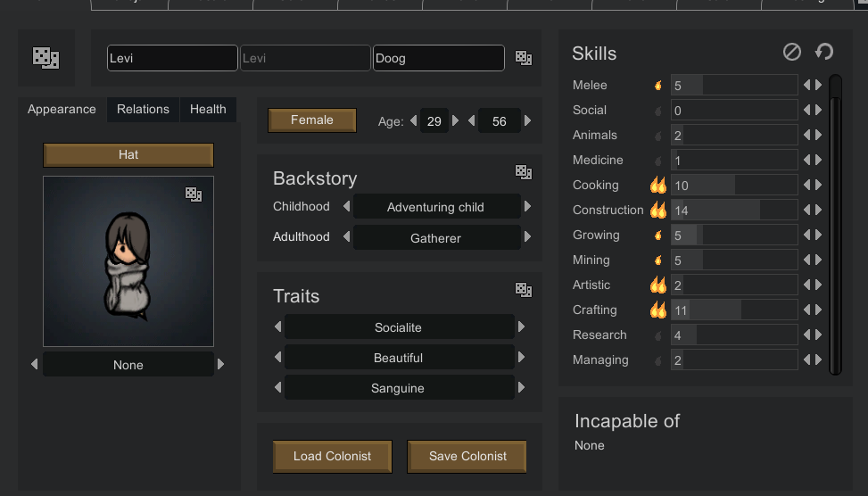Switch to the Relations tab
The height and width of the screenshot is (496, 868).
(143, 109)
